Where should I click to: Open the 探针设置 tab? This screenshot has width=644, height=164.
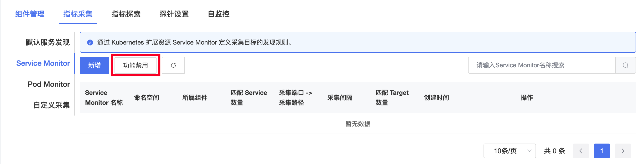click(174, 14)
